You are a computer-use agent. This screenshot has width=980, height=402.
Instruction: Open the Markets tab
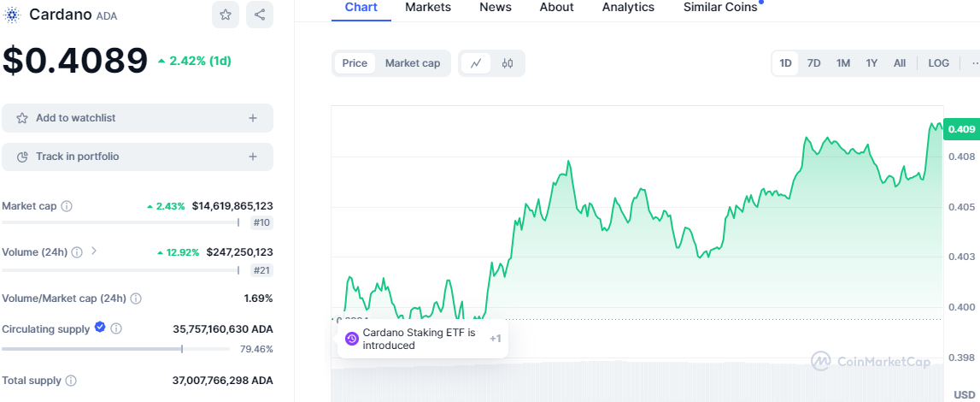pos(428,8)
